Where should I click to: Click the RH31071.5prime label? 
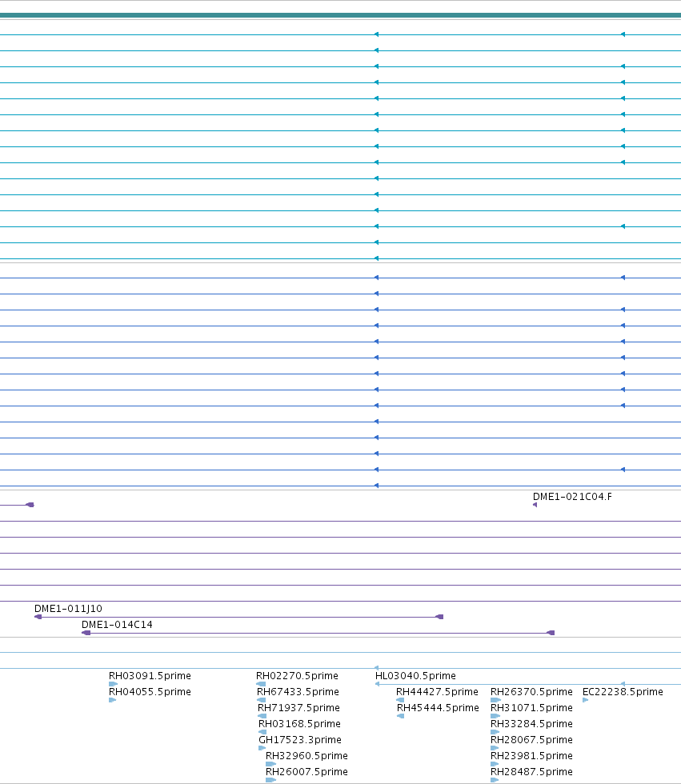531,707
